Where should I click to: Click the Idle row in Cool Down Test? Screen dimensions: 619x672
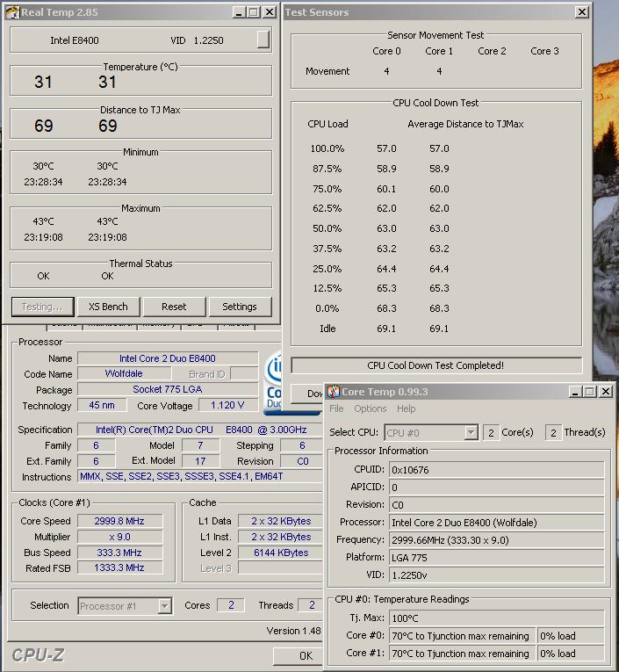click(x=384, y=329)
